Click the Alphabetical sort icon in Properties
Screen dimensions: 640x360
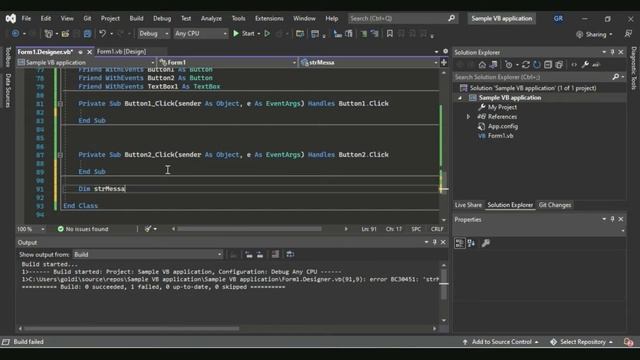pos(471,243)
